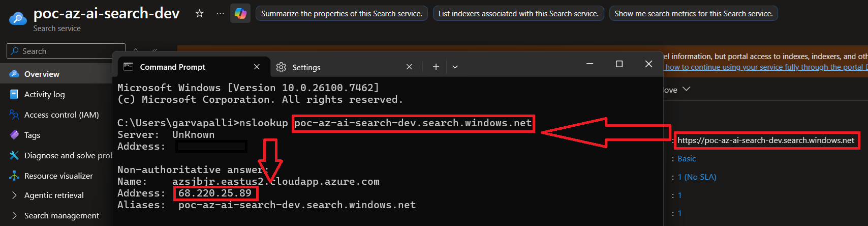868x226 pixels.
Task: Switch to the Command Prompt tab
Action: 194,67
